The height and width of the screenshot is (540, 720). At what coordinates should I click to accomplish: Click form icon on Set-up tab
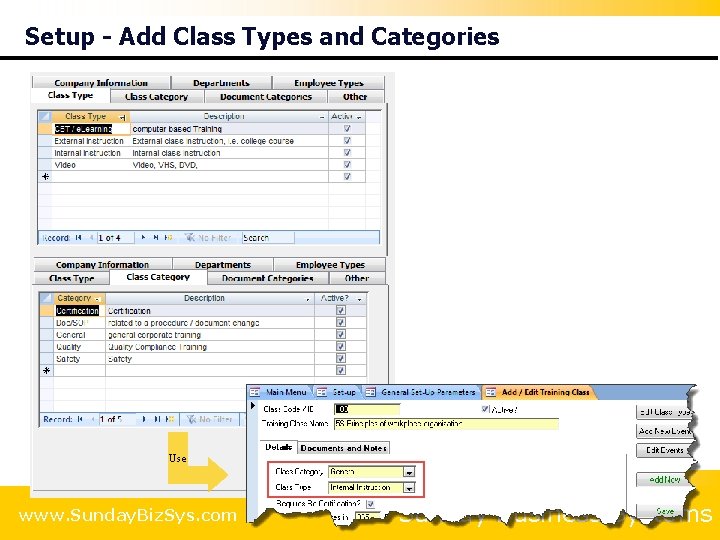point(322,392)
